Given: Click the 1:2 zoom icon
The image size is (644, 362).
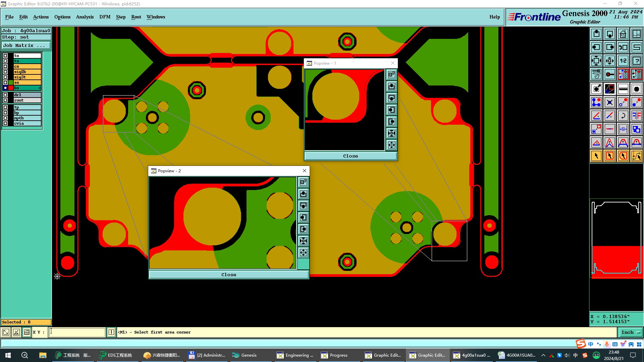Looking at the screenshot, I should coord(623,61).
